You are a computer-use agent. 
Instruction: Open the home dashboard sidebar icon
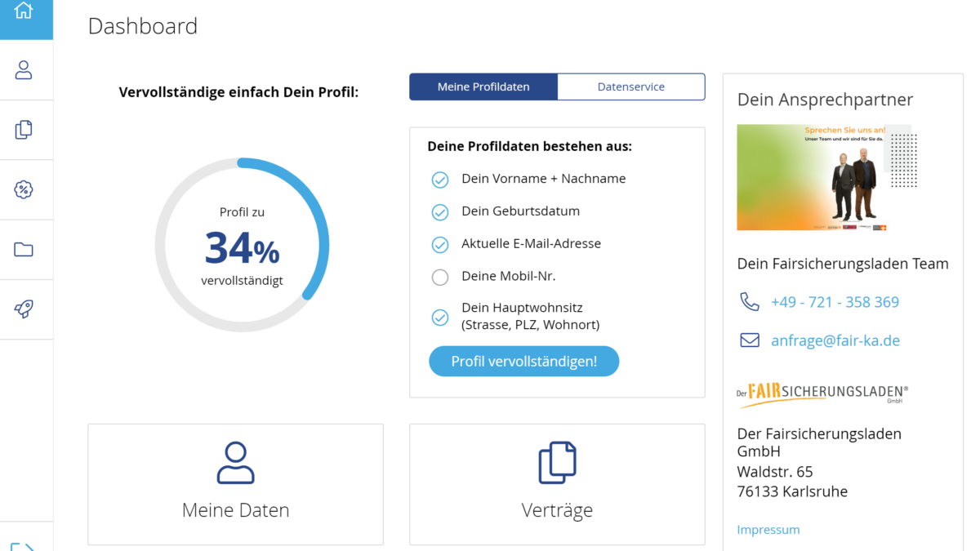coord(24,11)
